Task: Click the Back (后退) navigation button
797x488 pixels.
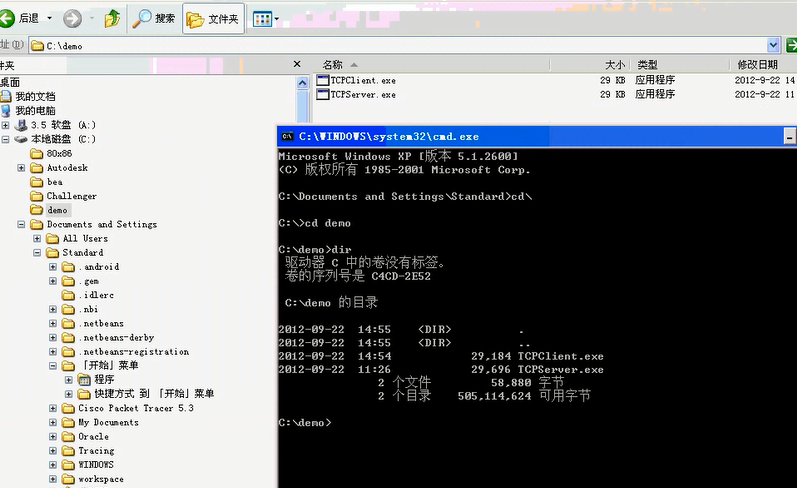Action: tap(19, 18)
